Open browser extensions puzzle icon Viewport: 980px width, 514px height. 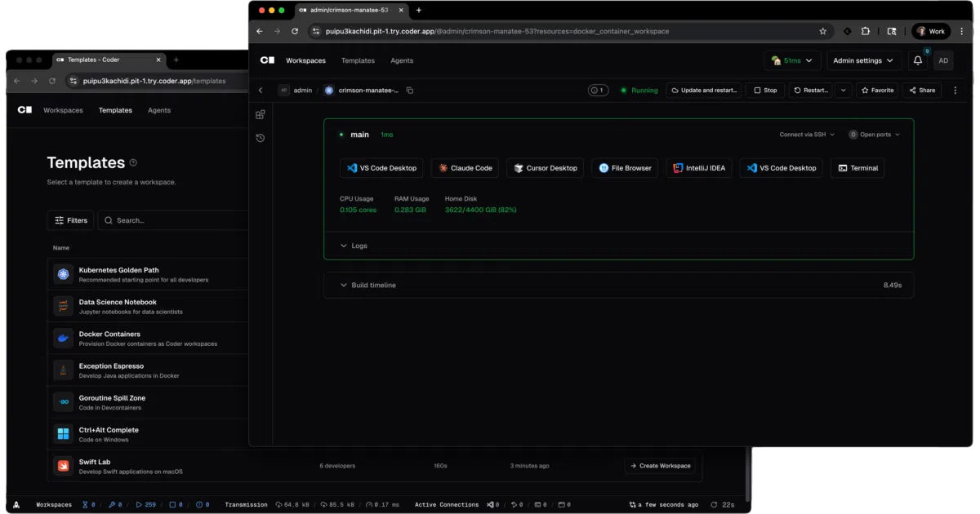pos(866,31)
